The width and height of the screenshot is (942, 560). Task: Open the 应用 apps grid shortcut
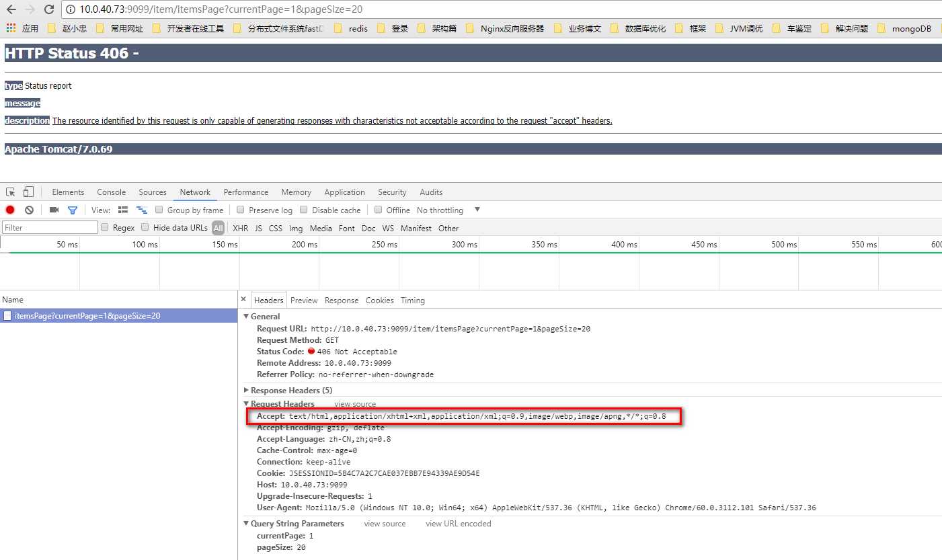click(22, 28)
